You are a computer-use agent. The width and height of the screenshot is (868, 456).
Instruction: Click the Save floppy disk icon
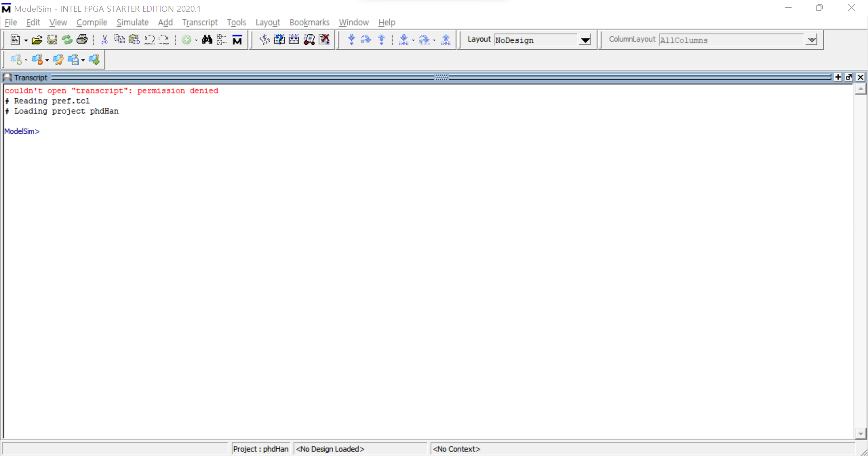(52, 40)
